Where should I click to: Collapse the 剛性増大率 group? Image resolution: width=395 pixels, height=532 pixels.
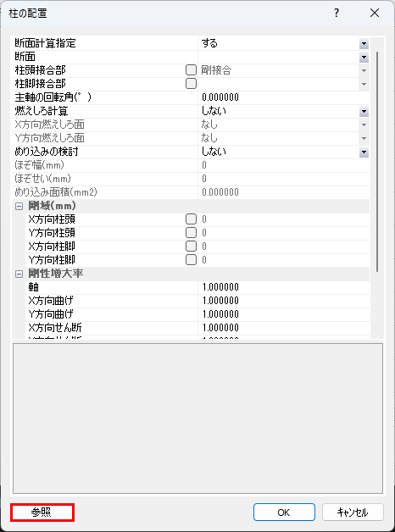pos(19,274)
